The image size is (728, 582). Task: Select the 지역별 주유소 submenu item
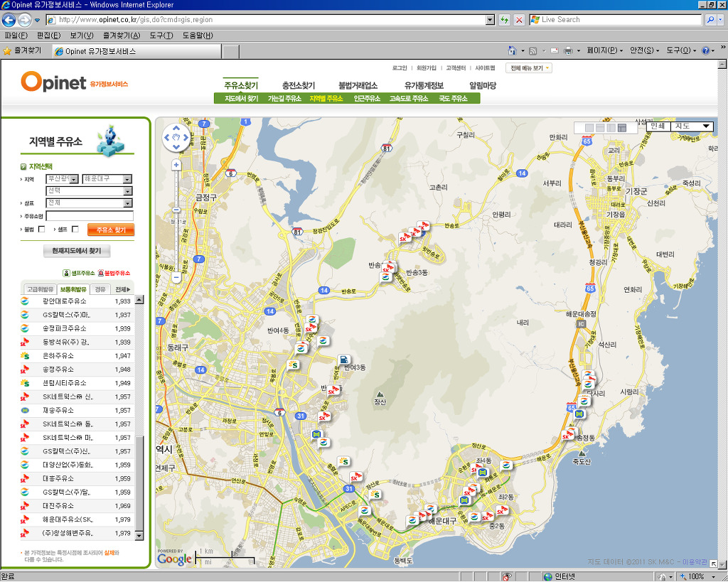point(326,98)
